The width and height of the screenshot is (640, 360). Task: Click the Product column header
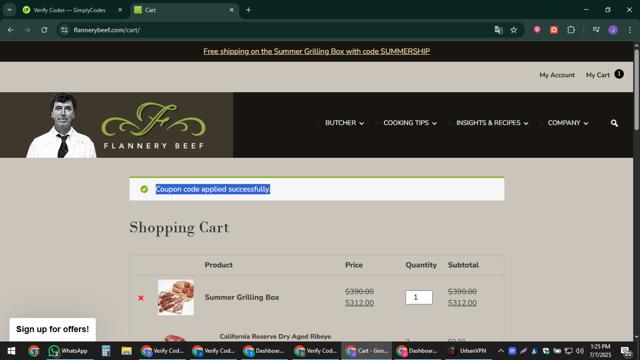point(218,265)
